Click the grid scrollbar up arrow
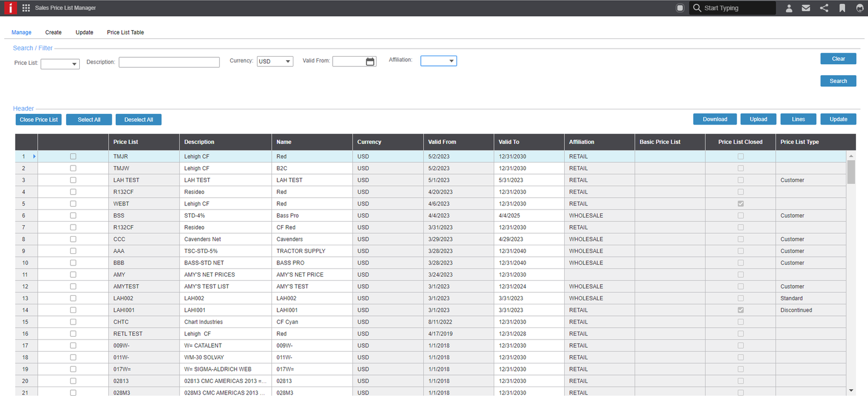The image size is (868, 405). pyautogui.click(x=851, y=156)
